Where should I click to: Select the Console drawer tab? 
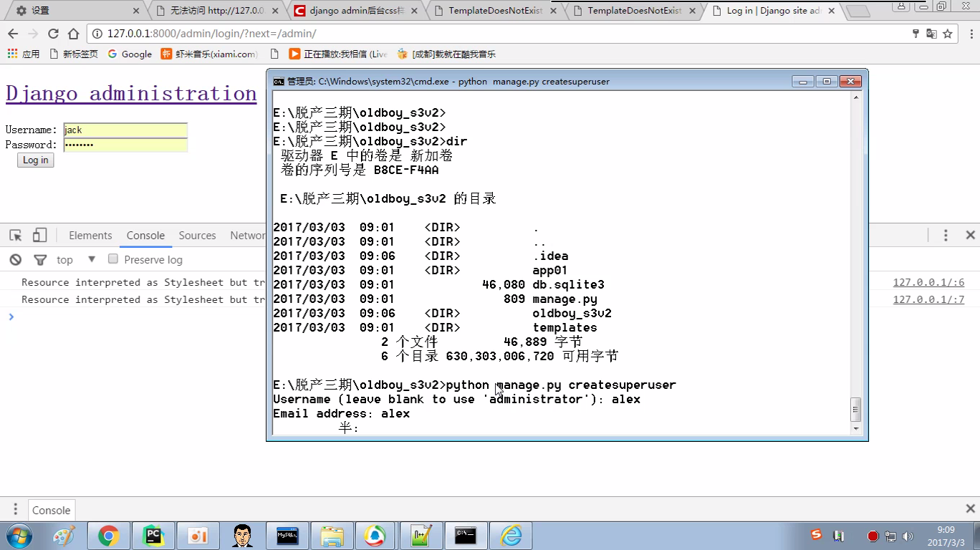click(x=51, y=510)
